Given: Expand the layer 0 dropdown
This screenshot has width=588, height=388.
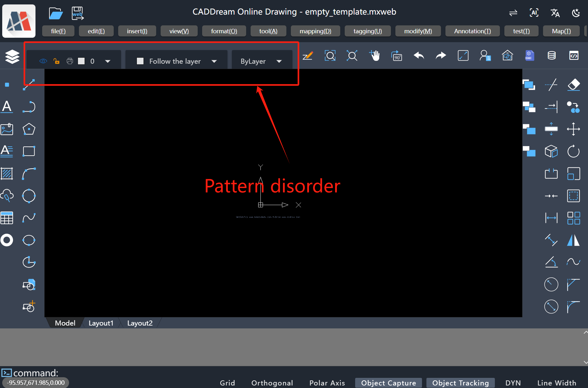Looking at the screenshot, I should 108,61.
